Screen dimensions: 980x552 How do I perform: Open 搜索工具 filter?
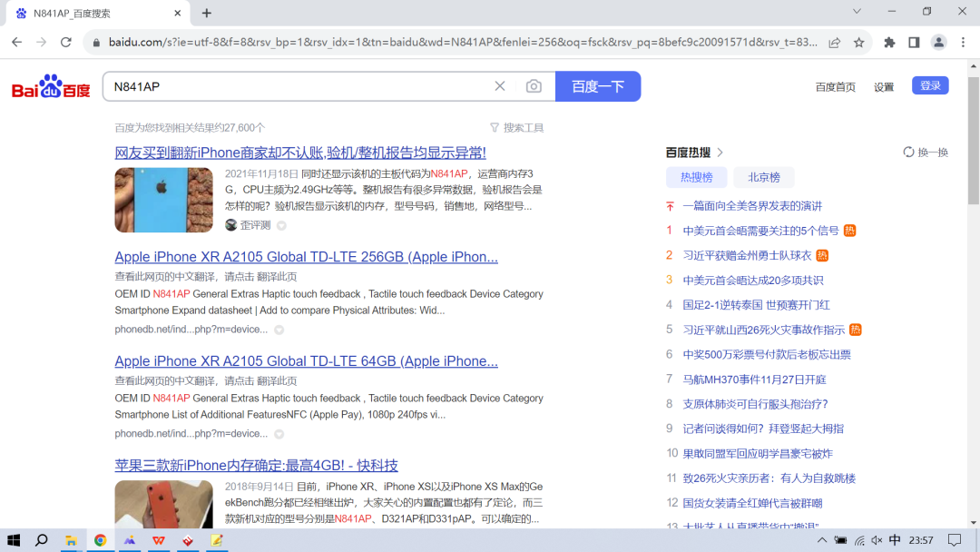(x=517, y=127)
